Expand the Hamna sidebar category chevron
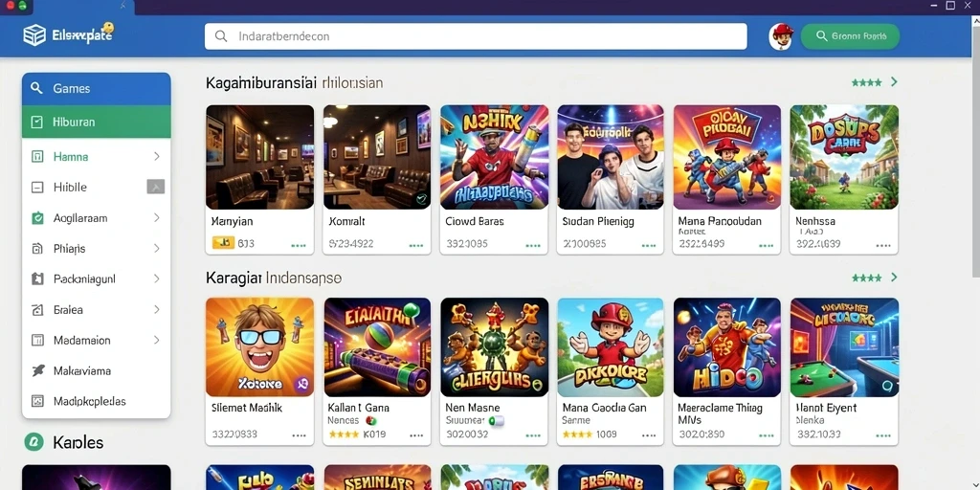Viewport: 980px width, 490px height. click(156, 156)
